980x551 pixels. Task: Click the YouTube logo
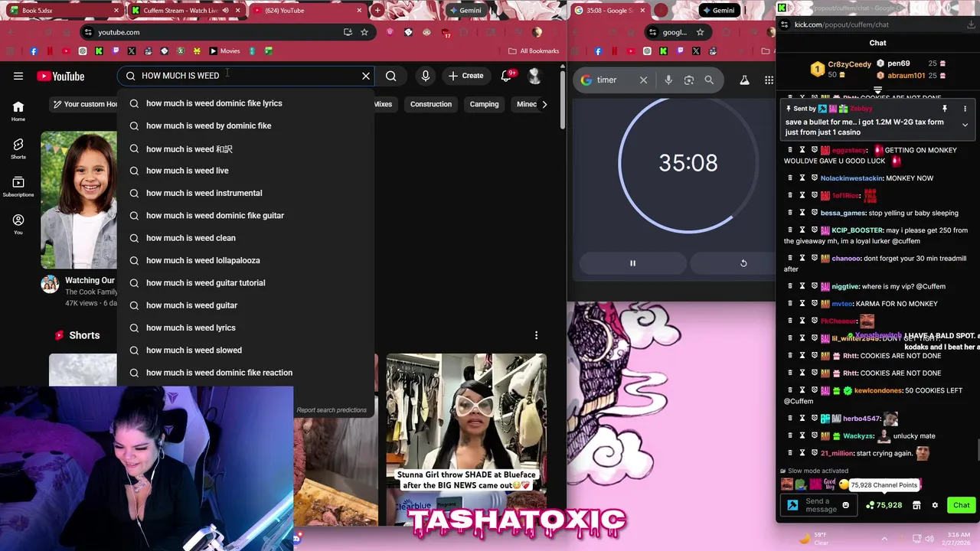60,76
